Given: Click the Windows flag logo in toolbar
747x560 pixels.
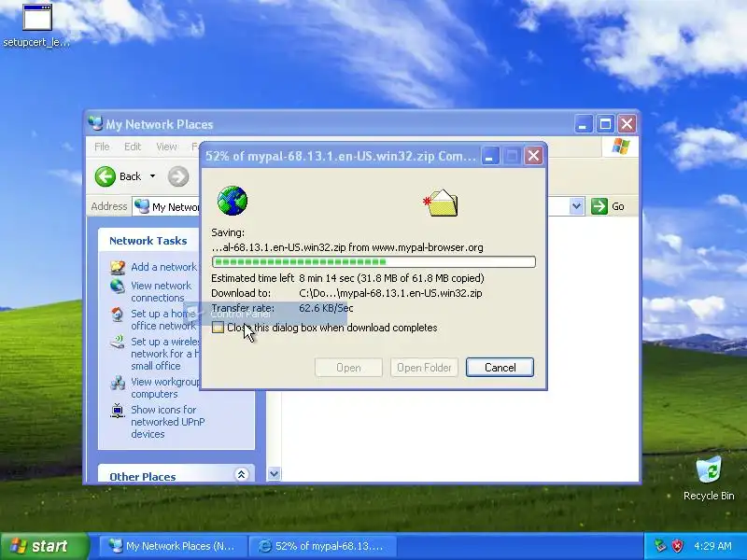Looking at the screenshot, I should tap(620, 147).
